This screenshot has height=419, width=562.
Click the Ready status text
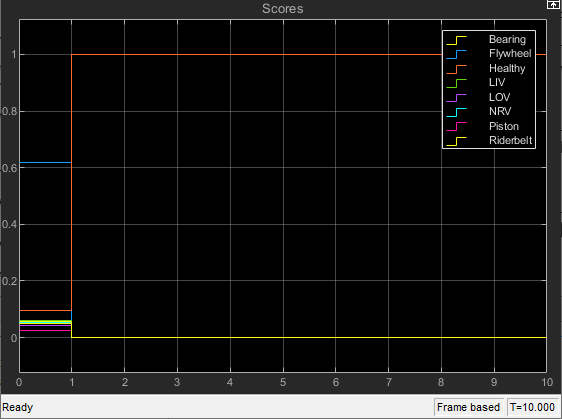tap(18, 407)
